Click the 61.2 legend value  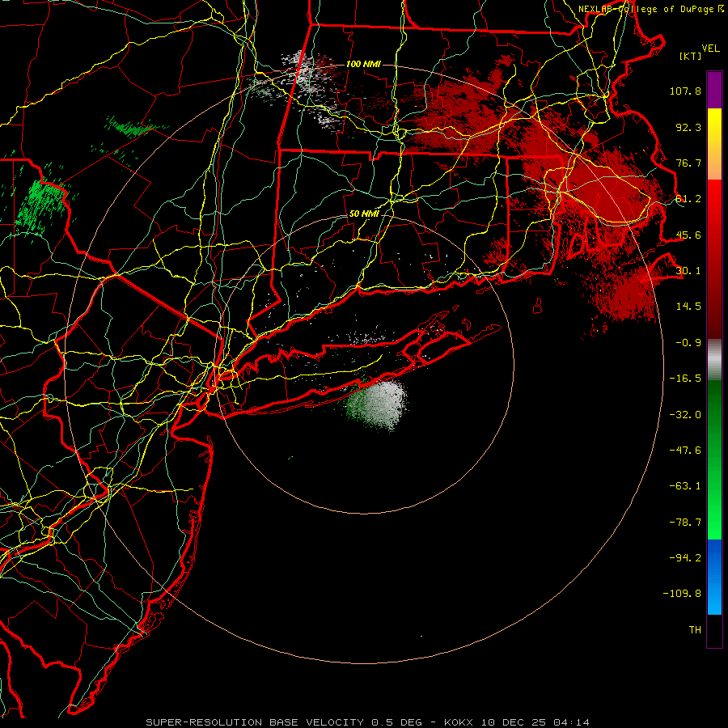(x=688, y=199)
